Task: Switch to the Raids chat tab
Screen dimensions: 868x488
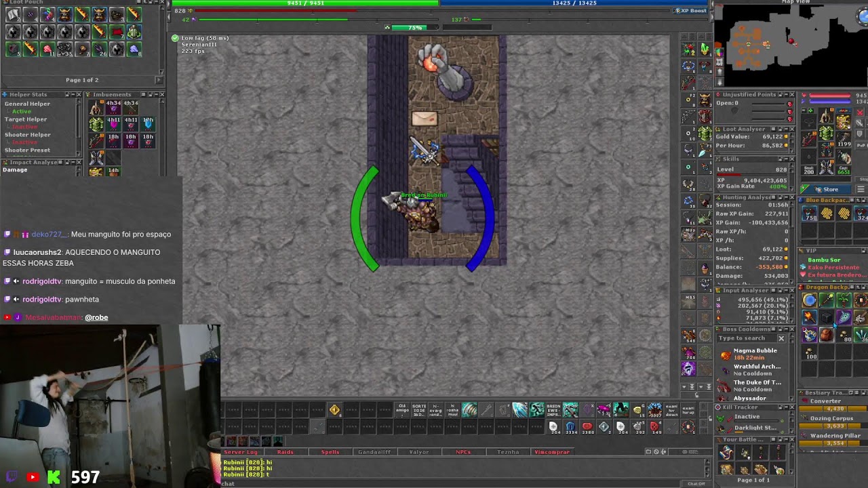Action: point(285,452)
